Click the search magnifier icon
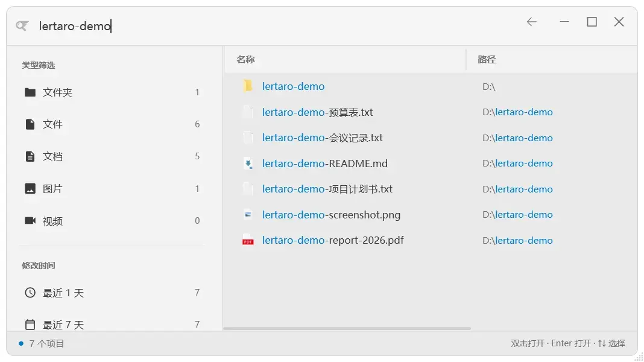644x362 pixels. coord(22,26)
